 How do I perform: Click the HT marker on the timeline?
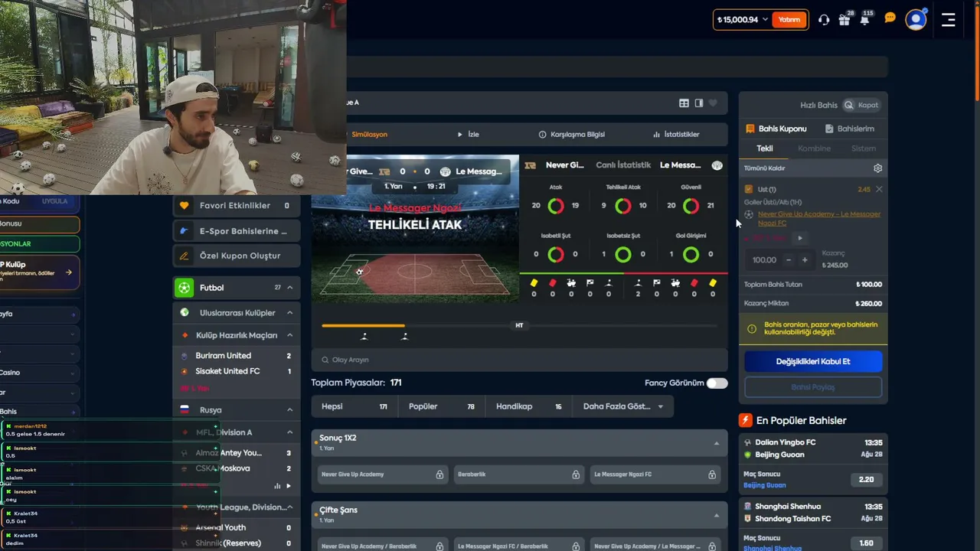pyautogui.click(x=519, y=325)
